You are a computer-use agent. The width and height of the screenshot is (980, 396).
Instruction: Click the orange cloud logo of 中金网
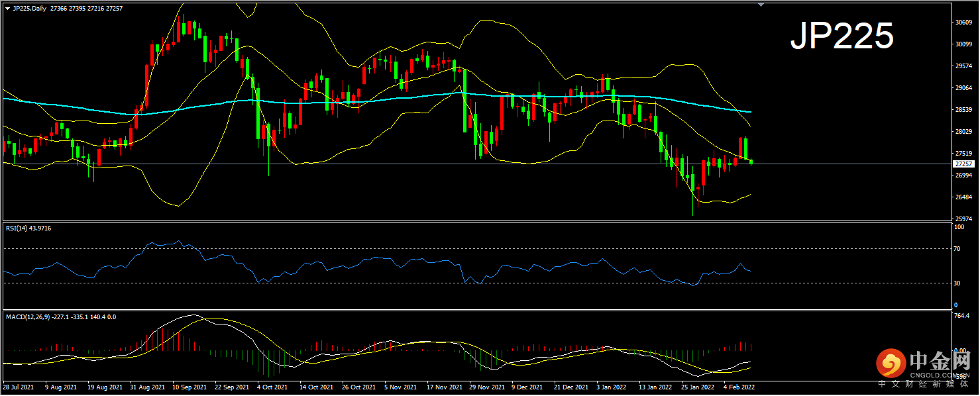pos(891,363)
